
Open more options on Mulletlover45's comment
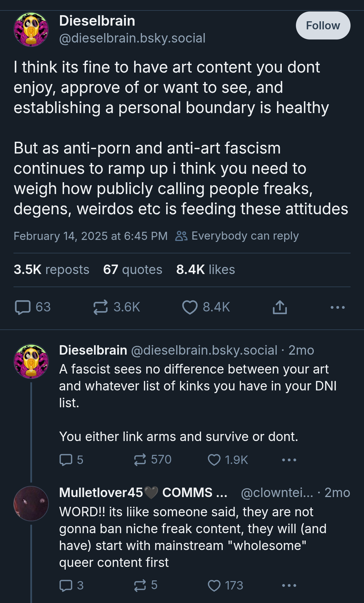point(289,585)
